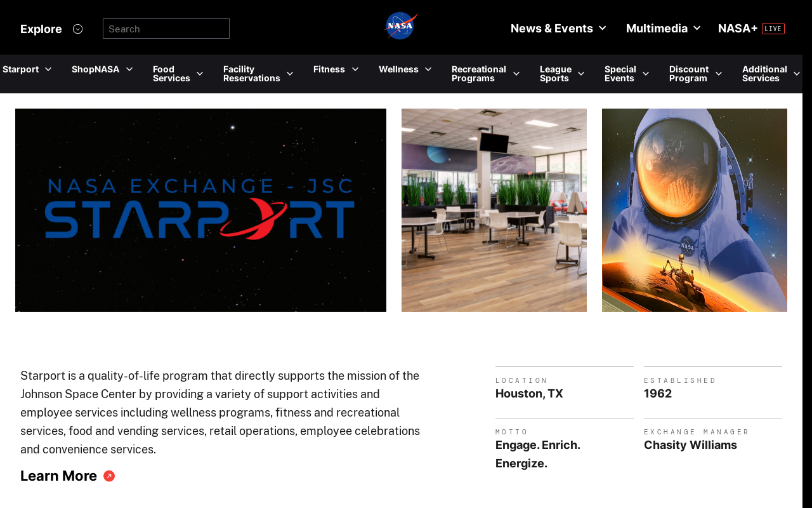Select the name 'Chasity Williams'
The height and width of the screenshot is (508, 812).
click(690, 445)
